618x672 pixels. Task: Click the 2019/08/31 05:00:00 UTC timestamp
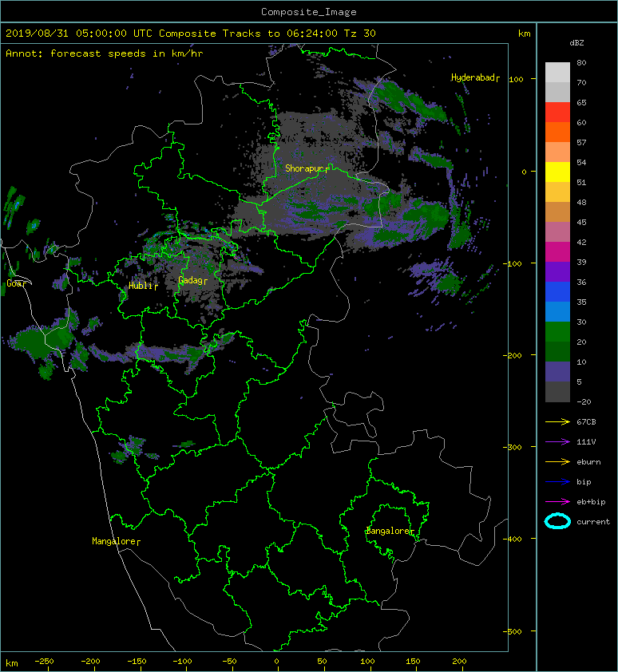(79, 34)
